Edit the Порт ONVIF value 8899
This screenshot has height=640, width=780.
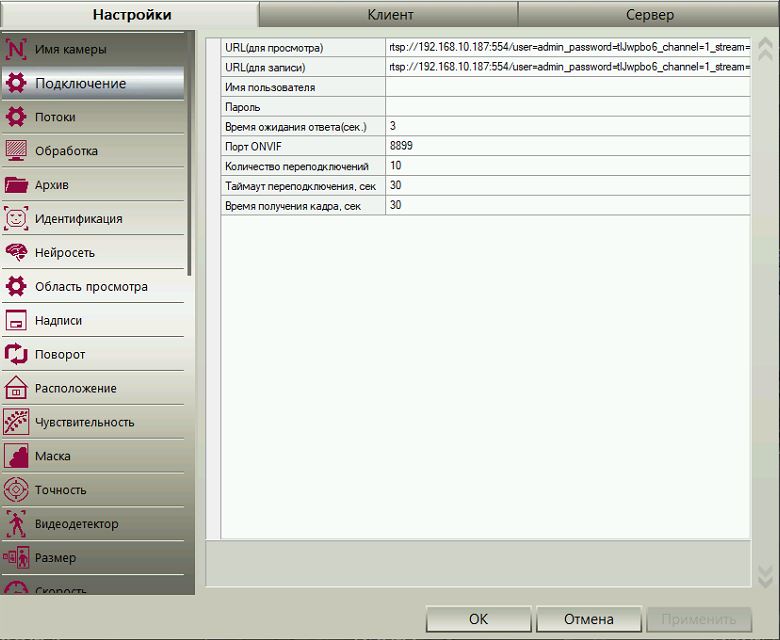[x=568, y=146]
